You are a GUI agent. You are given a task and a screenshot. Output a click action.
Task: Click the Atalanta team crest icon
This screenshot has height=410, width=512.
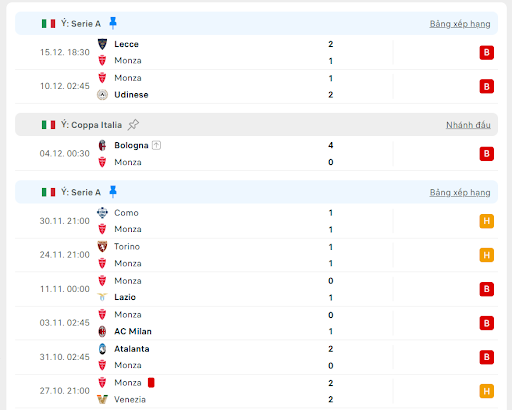pyautogui.click(x=102, y=349)
